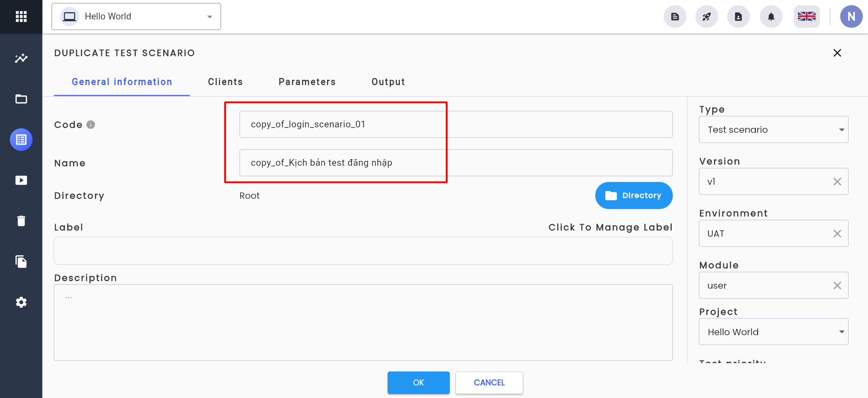The image size is (868, 398).
Task: Click the document icon in top bar
Action: tap(675, 17)
